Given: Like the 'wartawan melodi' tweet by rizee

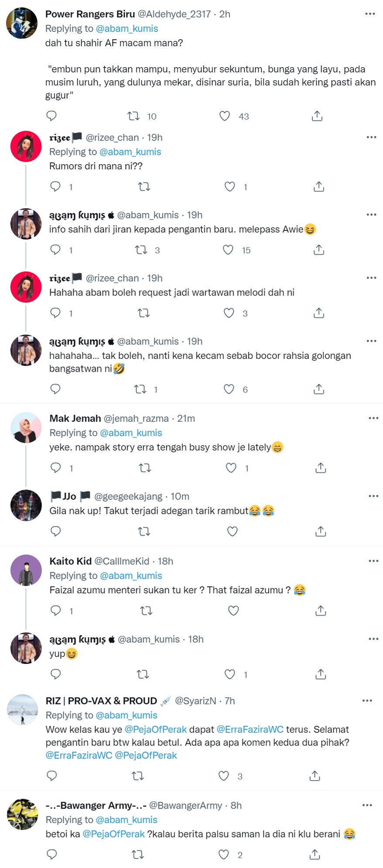Looking at the screenshot, I should click(x=229, y=313).
